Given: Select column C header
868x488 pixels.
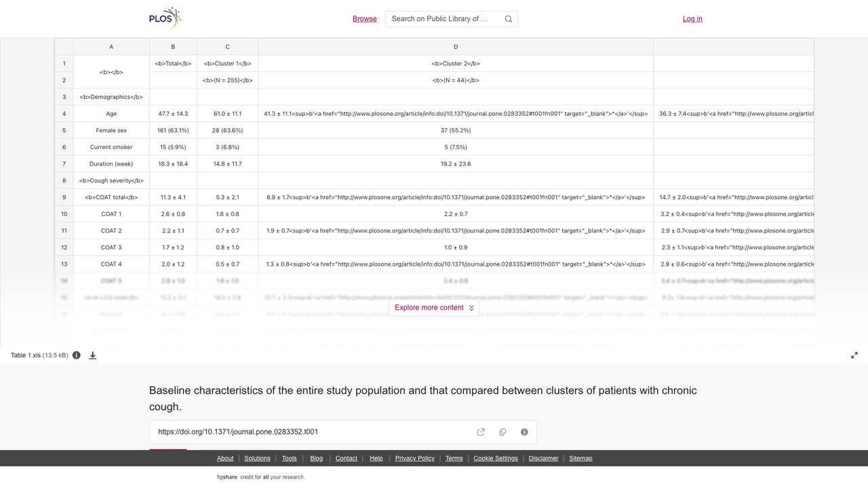Looking at the screenshot, I should tap(227, 47).
